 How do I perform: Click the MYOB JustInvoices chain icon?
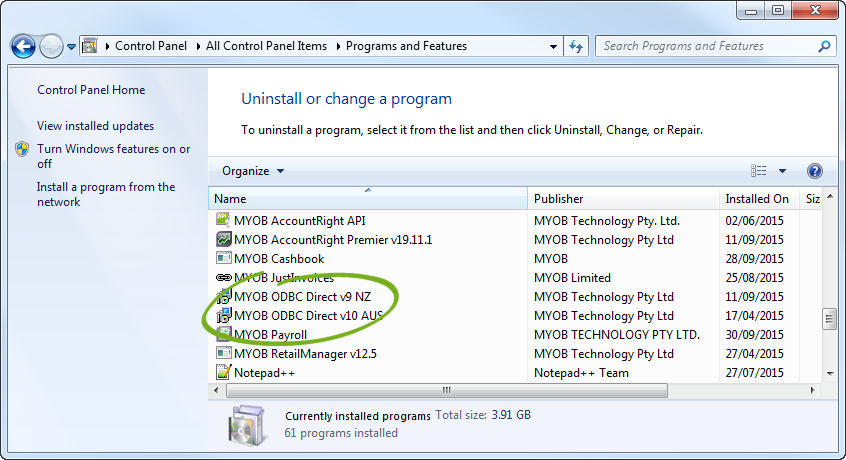223,277
